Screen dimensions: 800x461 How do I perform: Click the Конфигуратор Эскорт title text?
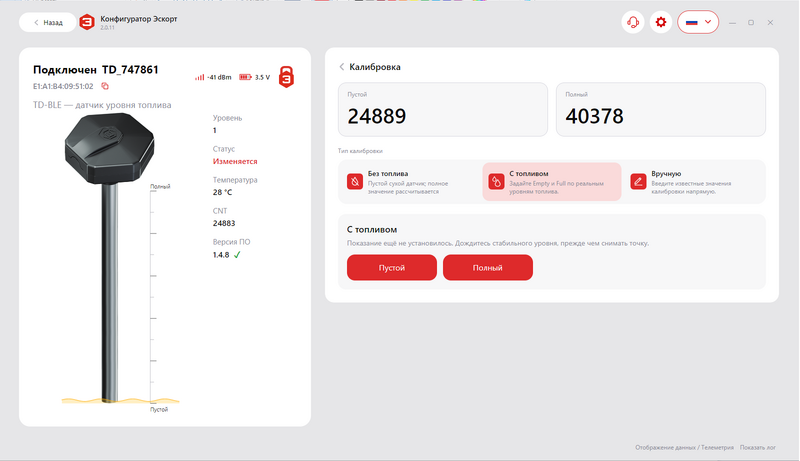click(139, 19)
